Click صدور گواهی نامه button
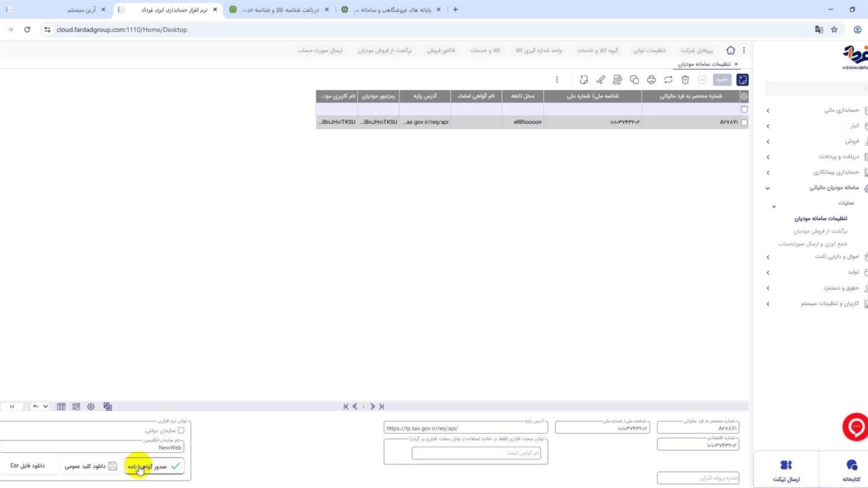868x488 pixels. (154, 466)
